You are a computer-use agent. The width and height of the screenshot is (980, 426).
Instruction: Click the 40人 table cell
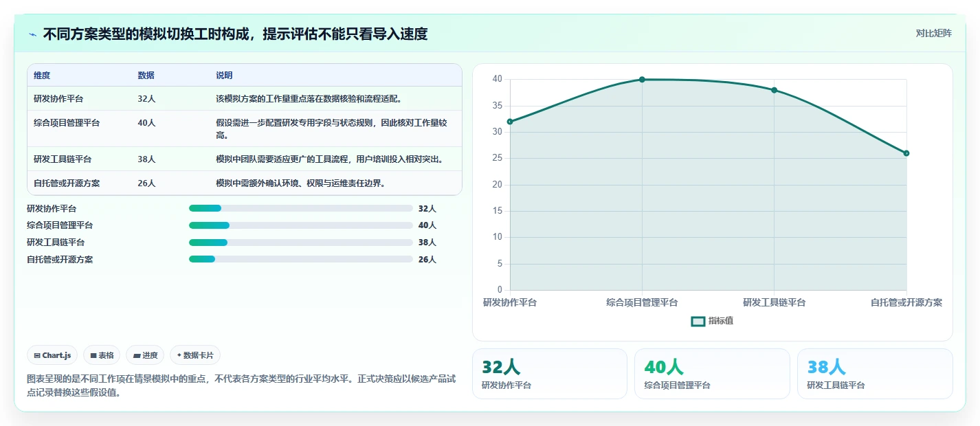click(146, 123)
